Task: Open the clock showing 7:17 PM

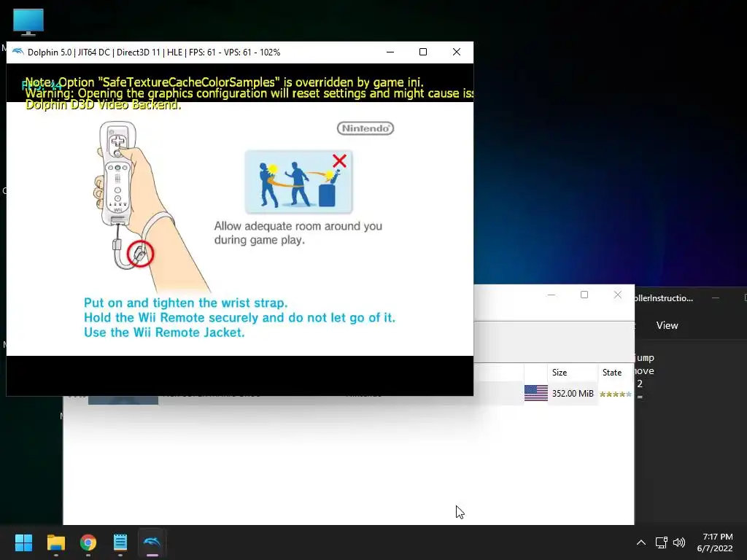Action: click(x=715, y=542)
